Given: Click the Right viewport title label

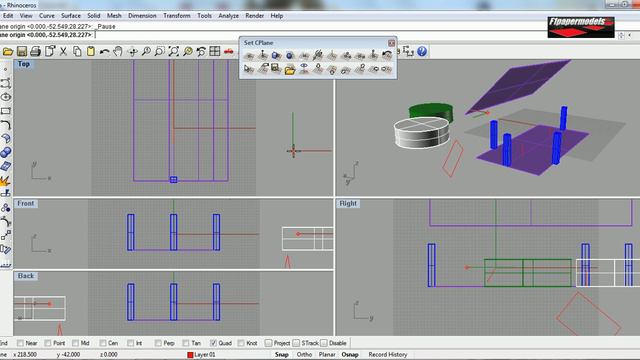Looking at the screenshot, I should (x=348, y=203).
